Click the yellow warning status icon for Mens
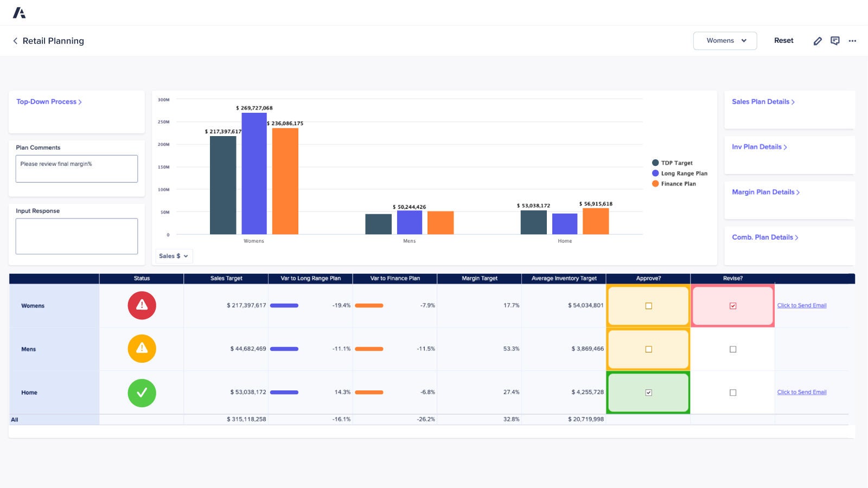Screen dimensions: 868x488 (142, 349)
